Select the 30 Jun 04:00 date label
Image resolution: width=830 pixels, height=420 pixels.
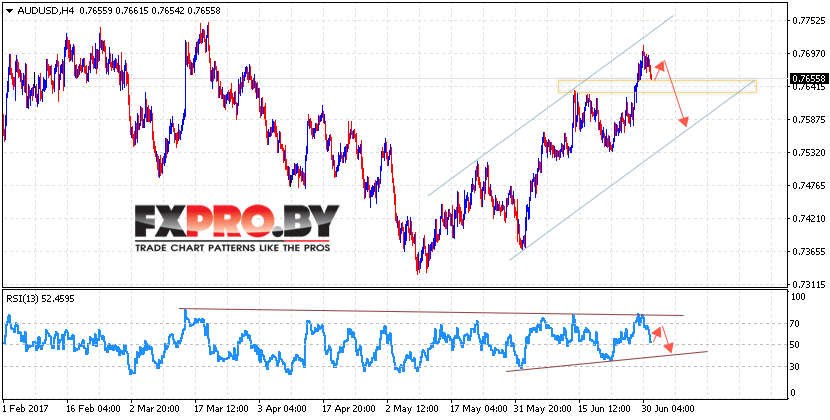coord(670,409)
